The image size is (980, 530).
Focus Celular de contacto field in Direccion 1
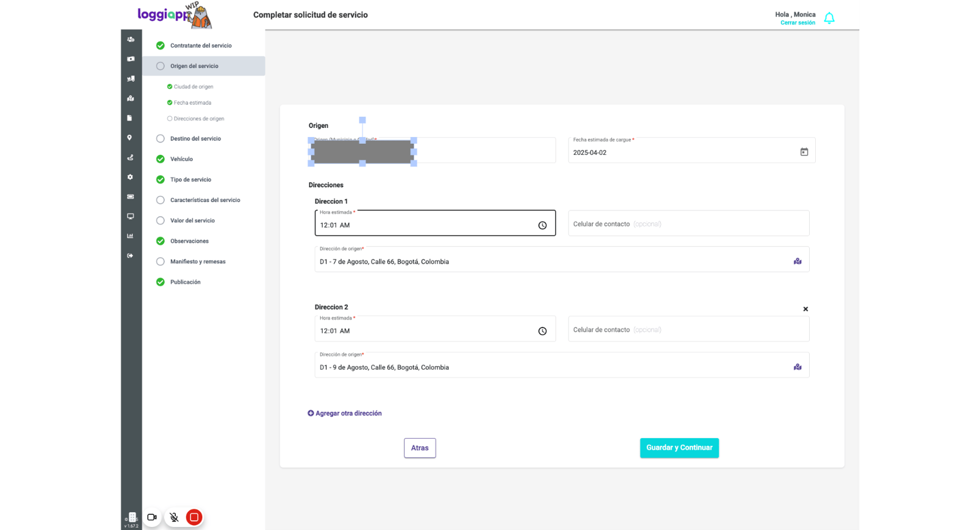tap(688, 223)
